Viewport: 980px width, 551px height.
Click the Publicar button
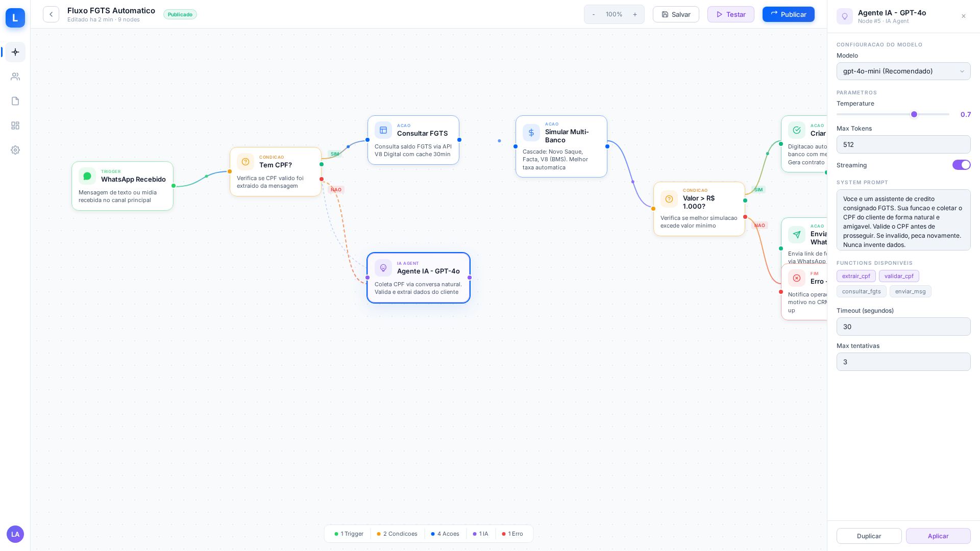point(788,14)
